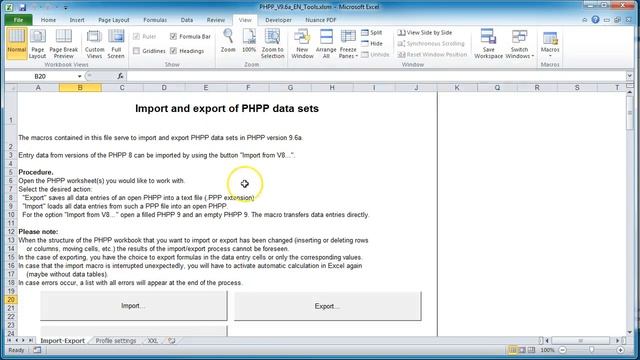The image size is (640, 360).
Task: Switch to Profile settings sheet
Action: (116, 340)
